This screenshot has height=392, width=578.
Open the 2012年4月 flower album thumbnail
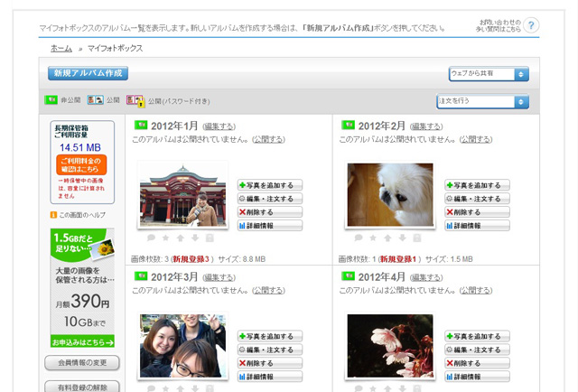tap(389, 346)
